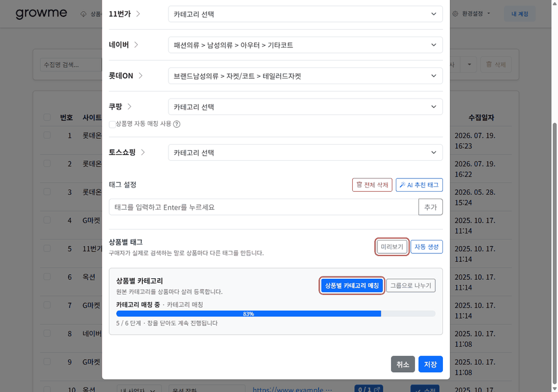Click the date 2025. 10. 17. 11:08 in row 8
Image resolution: width=558 pixels, height=392 pixels.
[475, 339]
